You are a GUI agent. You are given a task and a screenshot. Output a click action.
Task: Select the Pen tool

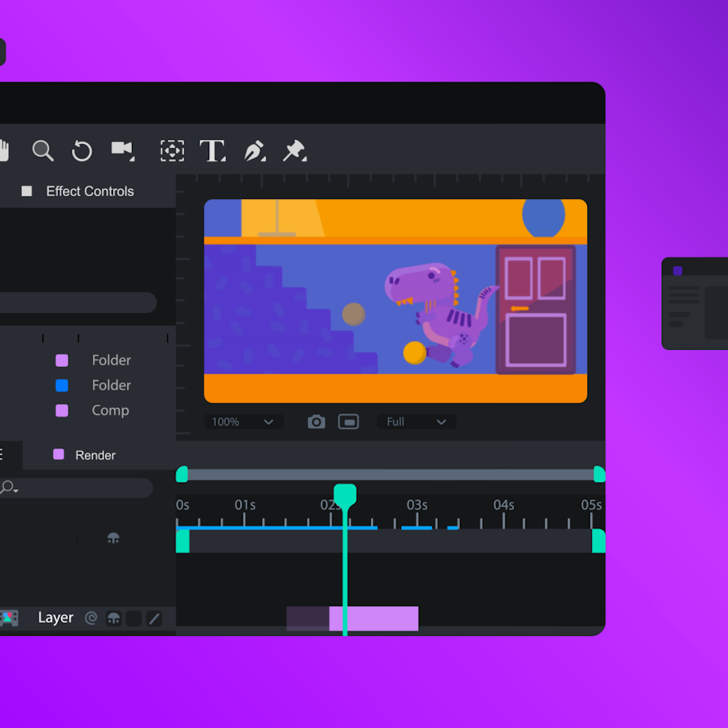[x=255, y=151]
